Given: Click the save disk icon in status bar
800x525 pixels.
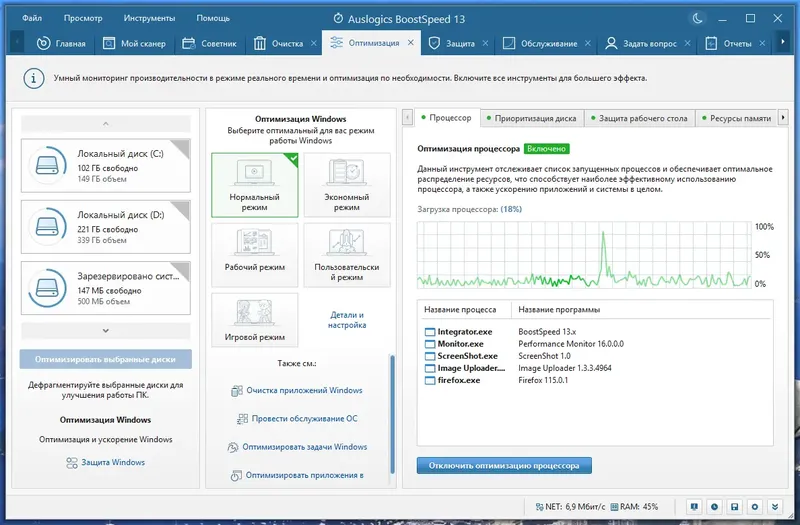Looking at the screenshot, I should 735,507.
